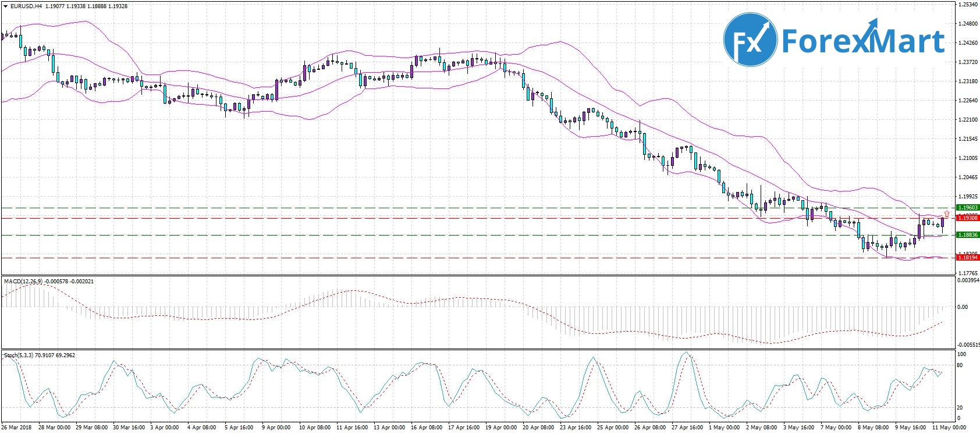Select the red 1.19308 price level tag
This screenshot has height=434, width=980.
(968, 218)
